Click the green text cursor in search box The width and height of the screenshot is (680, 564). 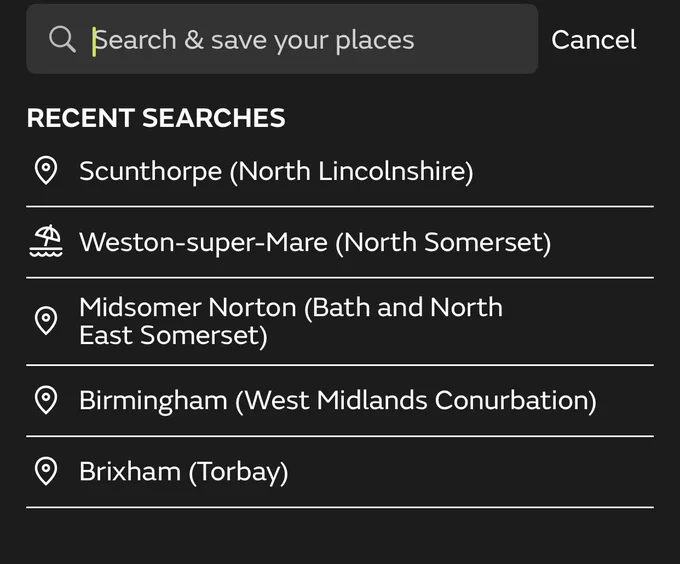coord(94,42)
